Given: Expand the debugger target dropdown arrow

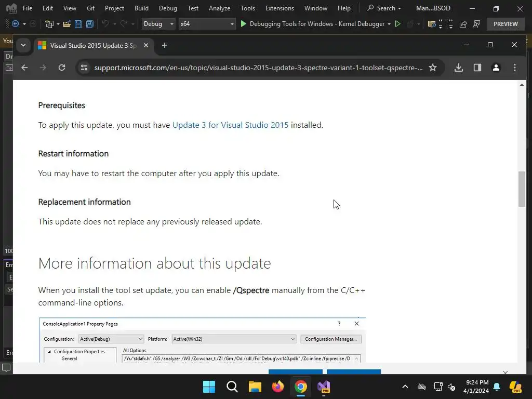Looking at the screenshot, I should coord(389,24).
